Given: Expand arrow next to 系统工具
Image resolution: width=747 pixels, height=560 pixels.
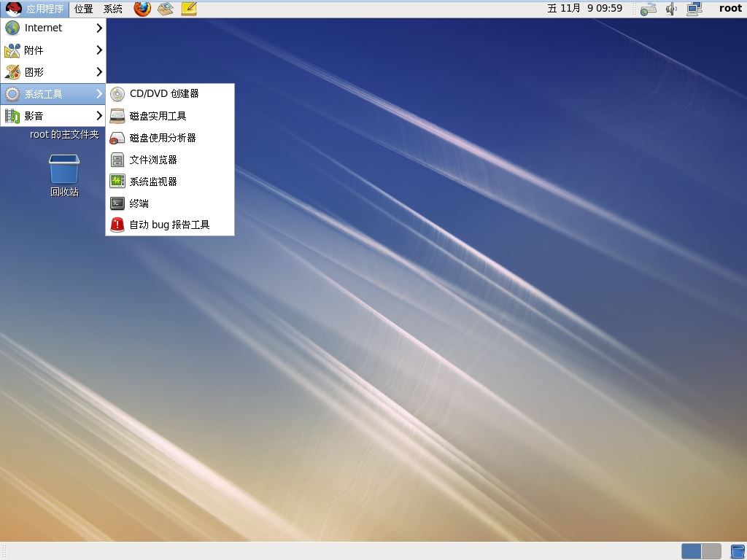Looking at the screenshot, I should [99, 94].
